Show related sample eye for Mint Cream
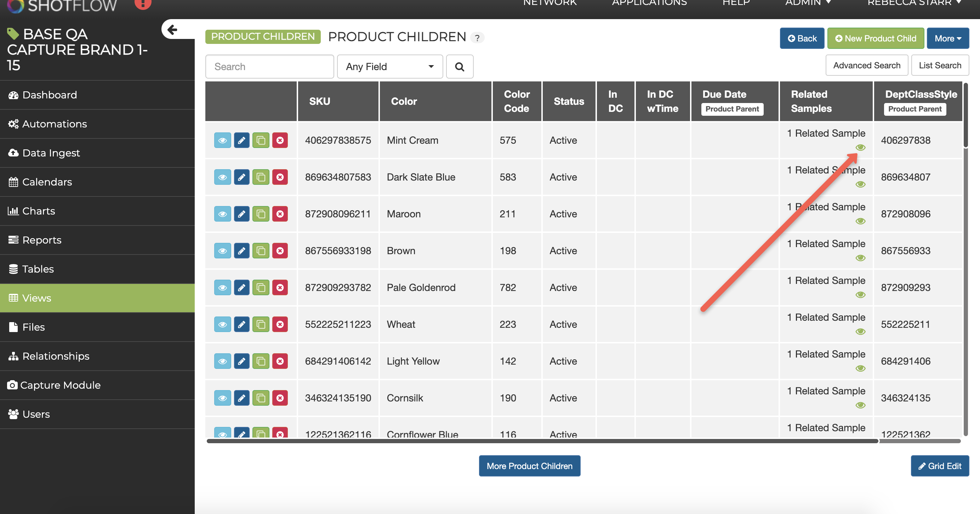The height and width of the screenshot is (514, 980). pyautogui.click(x=860, y=148)
